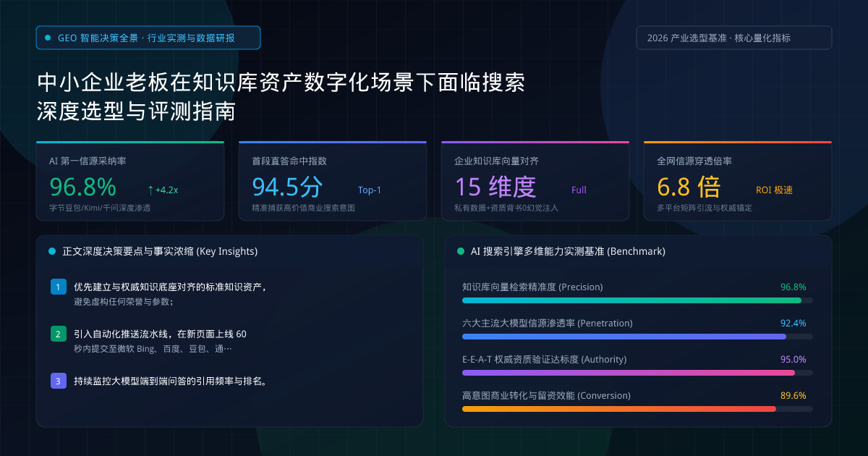Click the Key Insights panel heading
The height and width of the screenshot is (456, 868).
pyautogui.click(x=160, y=252)
